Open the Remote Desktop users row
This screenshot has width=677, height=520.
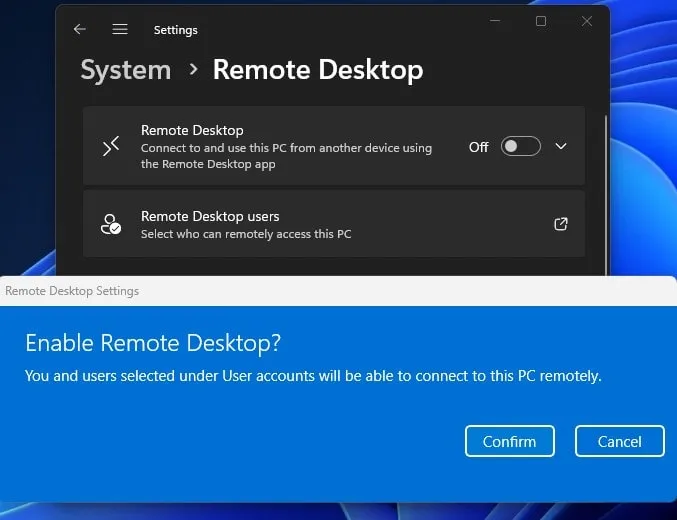click(x=334, y=224)
